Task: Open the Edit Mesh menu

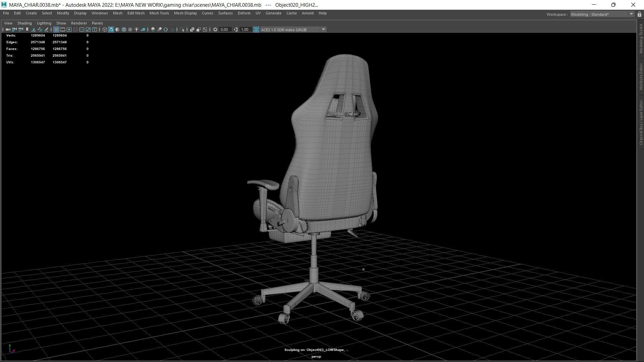Action: 136,13
